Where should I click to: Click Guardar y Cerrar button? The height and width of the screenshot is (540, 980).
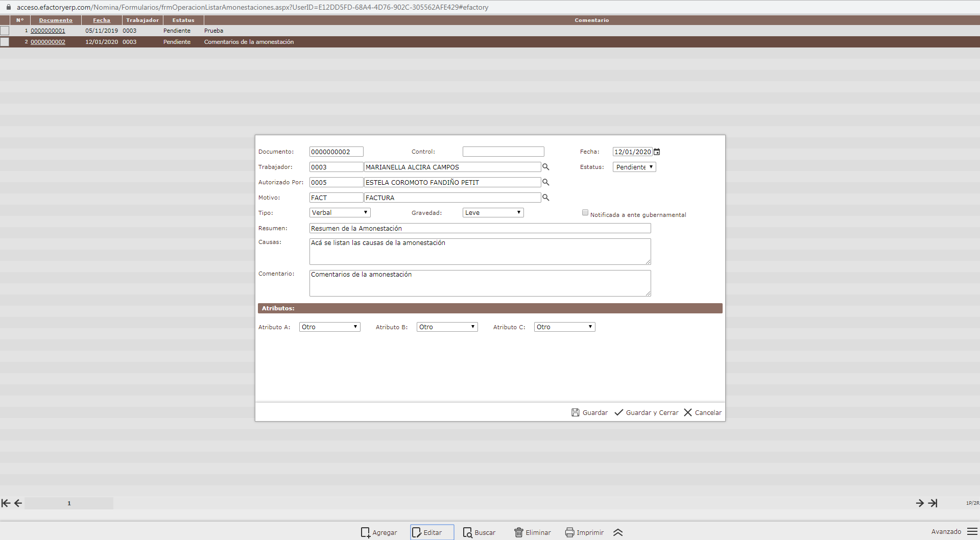click(x=647, y=412)
